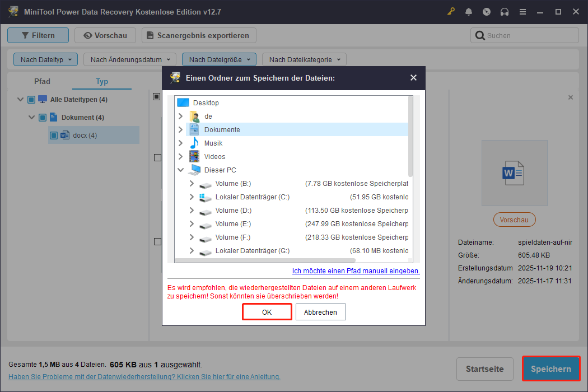
Task: Click the monitor icon beside Alle Dateitypen
Action: (43, 100)
